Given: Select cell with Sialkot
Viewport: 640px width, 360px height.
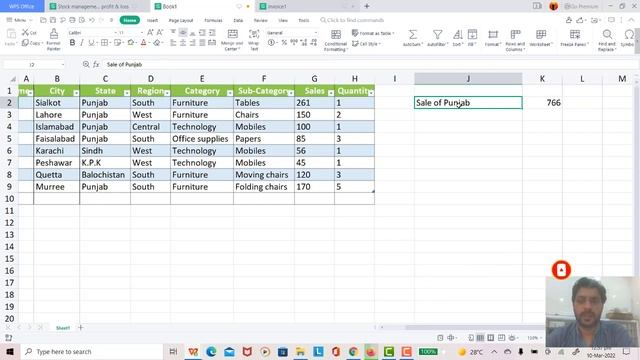Looking at the screenshot, I should click(56, 103).
